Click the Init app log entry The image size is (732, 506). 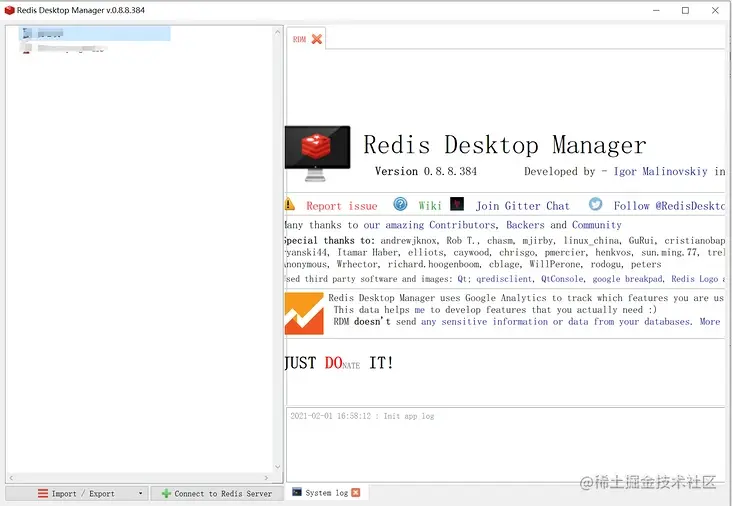pos(362,416)
